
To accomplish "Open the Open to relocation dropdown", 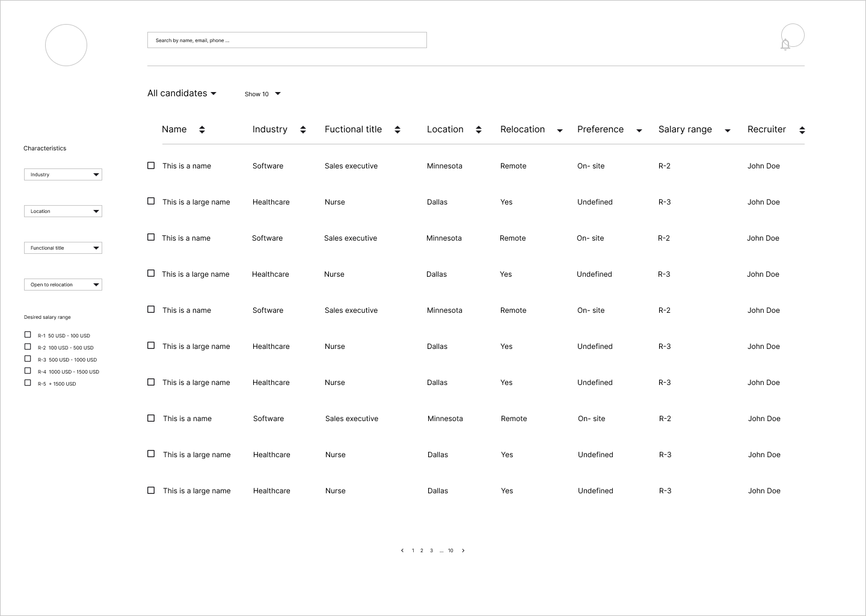I will coord(63,285).
